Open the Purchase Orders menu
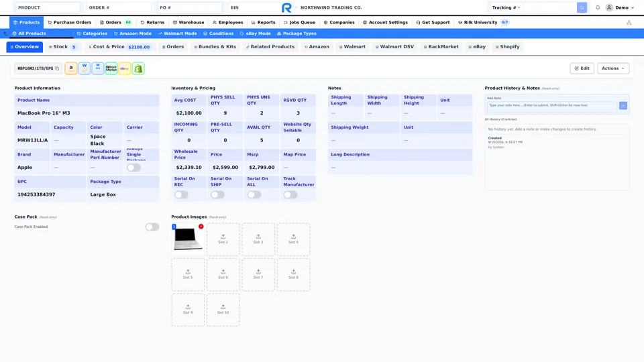 coord(69,23)
